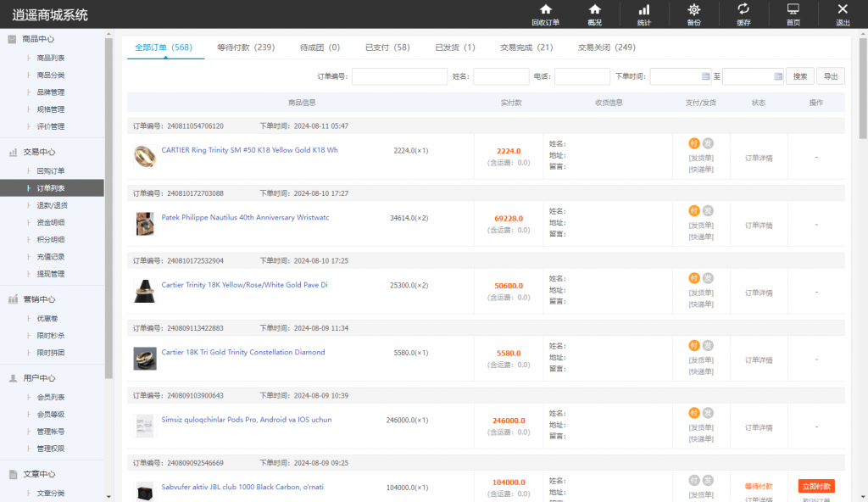Open 优惠卷 in the sidebar

[47, 319]
